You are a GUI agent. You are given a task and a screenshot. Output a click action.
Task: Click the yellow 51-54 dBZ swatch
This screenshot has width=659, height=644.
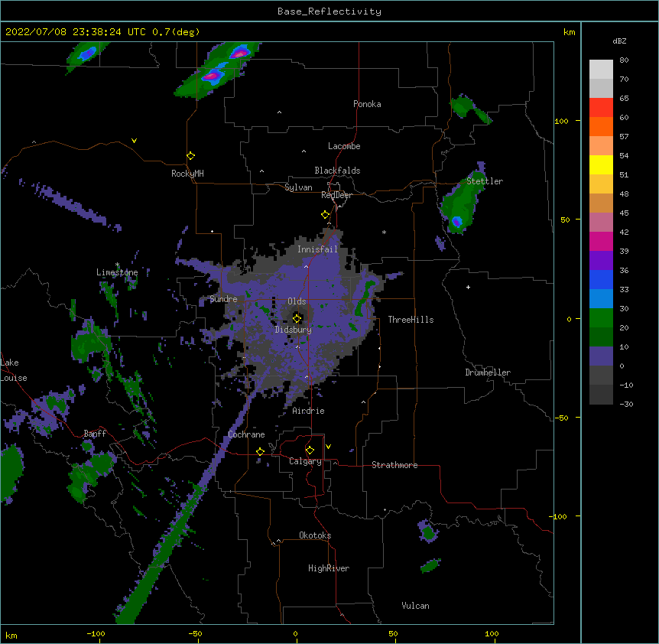coord(601,164)
